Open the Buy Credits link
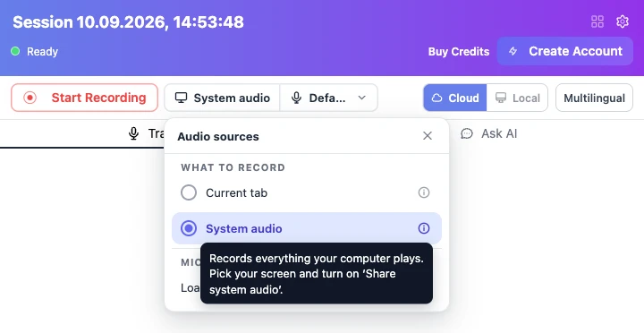The width and height of the screenshot is (644, 333). click(x=459, y=51)
